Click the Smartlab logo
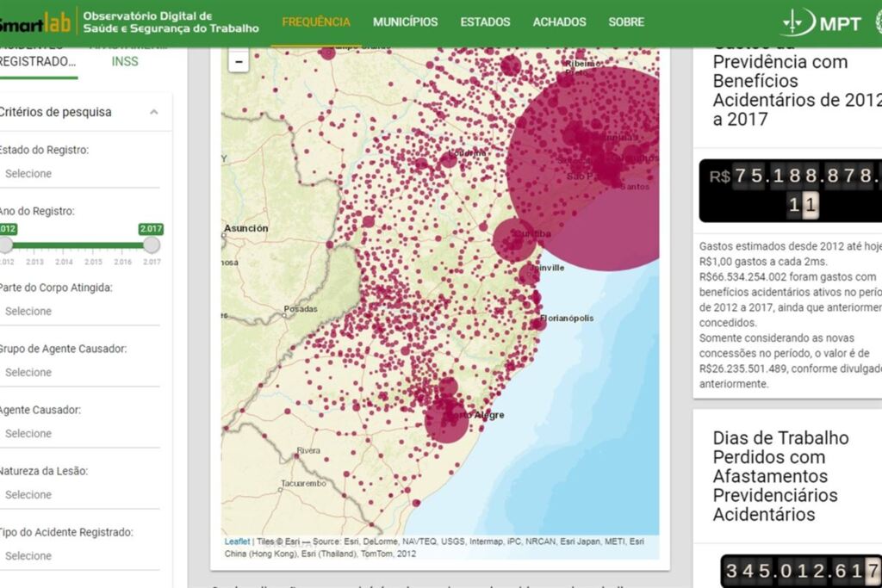Viewport: 882px width, 588px height. coord(34,22)
